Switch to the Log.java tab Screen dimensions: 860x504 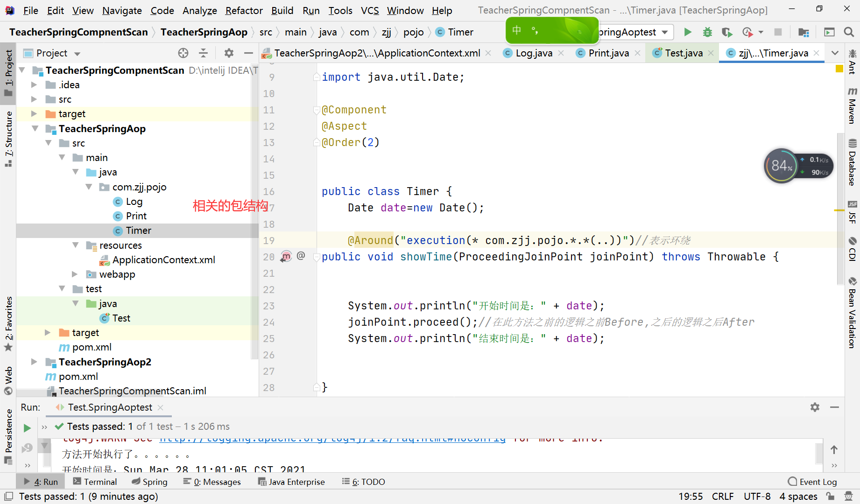click(x=534, y=53)
